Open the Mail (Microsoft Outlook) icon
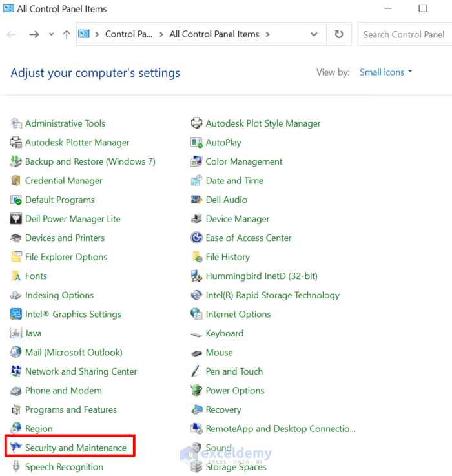 click(x=16, y=352)
